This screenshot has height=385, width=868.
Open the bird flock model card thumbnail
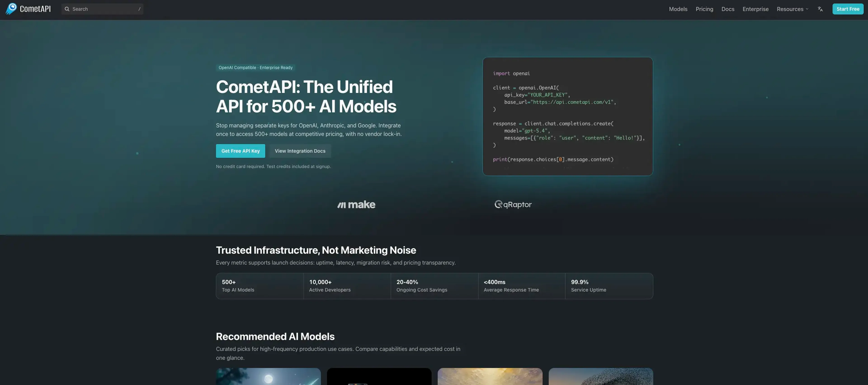click(x=601, y=376)
